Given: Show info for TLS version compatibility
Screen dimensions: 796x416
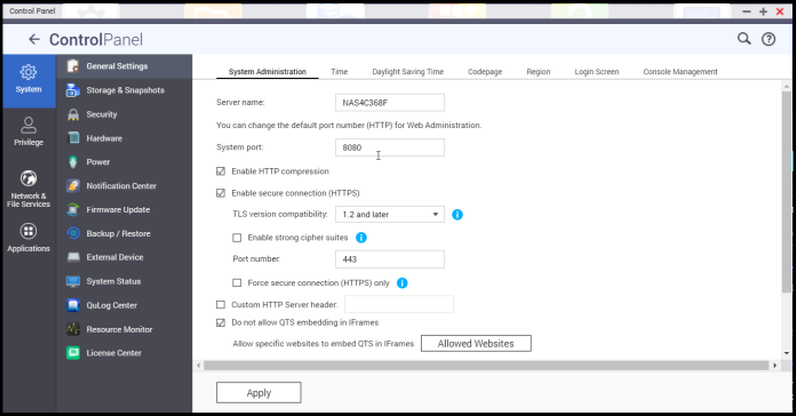Looking at the screenshot, I should click(457, 215).
